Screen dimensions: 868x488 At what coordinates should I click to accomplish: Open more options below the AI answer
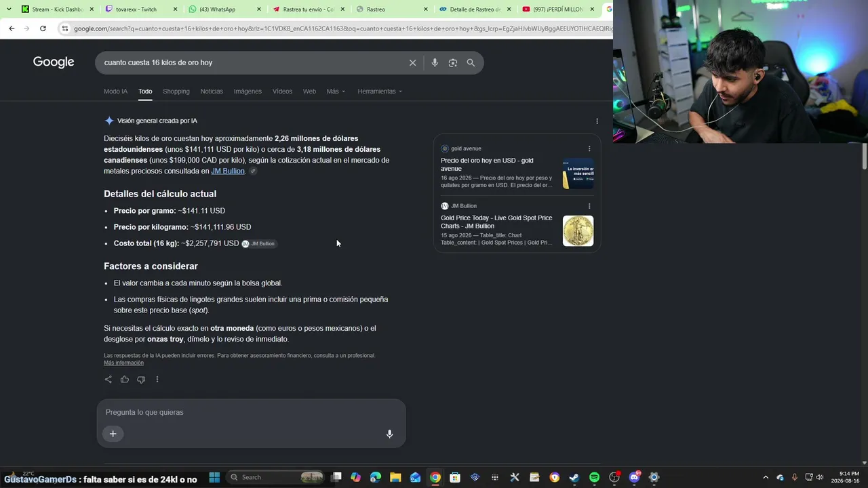tap(157, 380)
